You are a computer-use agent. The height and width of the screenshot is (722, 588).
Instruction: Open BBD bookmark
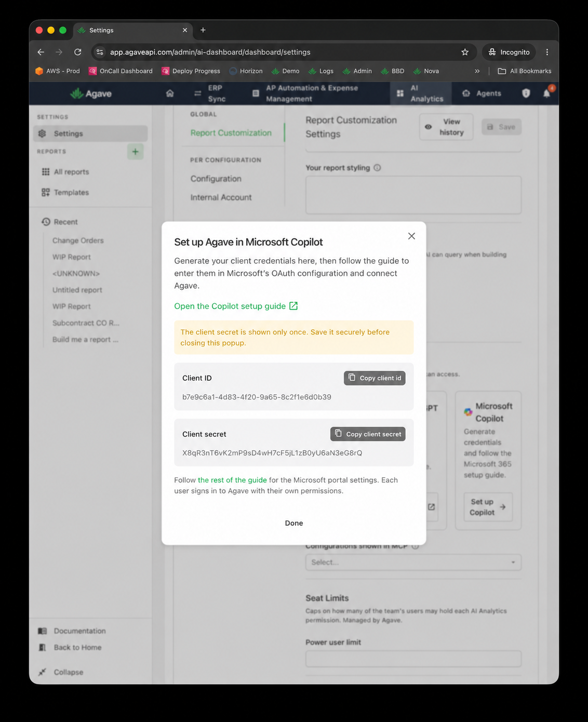(x=392, y=71)
